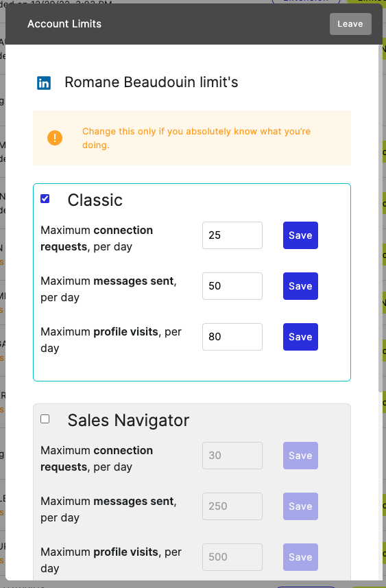The width and height of the screenshot is (386, 588).
Task: Save Sales Navigator connection requests limit
Action: pos(300,456)
